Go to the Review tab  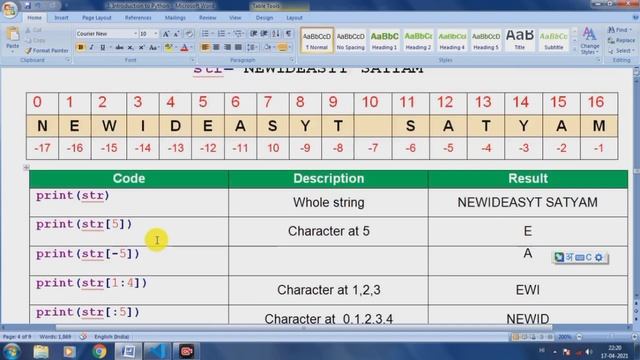[x=207, y=18]
